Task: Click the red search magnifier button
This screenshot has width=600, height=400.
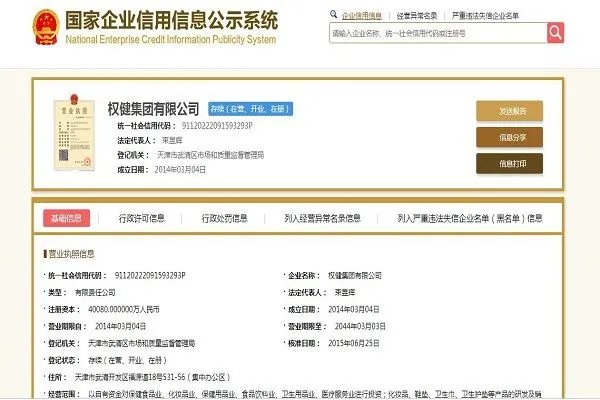Action: [x=555, y=33]
